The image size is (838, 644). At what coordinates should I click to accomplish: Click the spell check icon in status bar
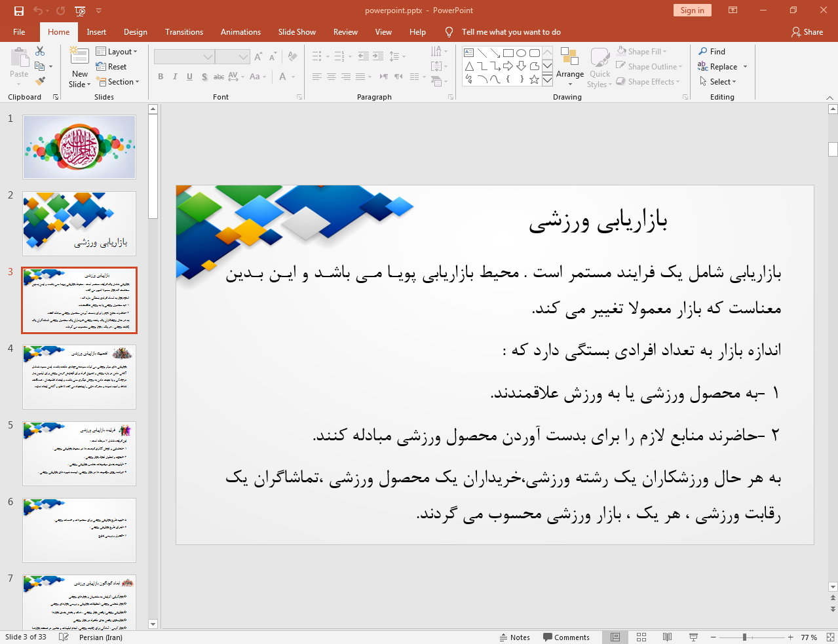[x=64, y=637]
